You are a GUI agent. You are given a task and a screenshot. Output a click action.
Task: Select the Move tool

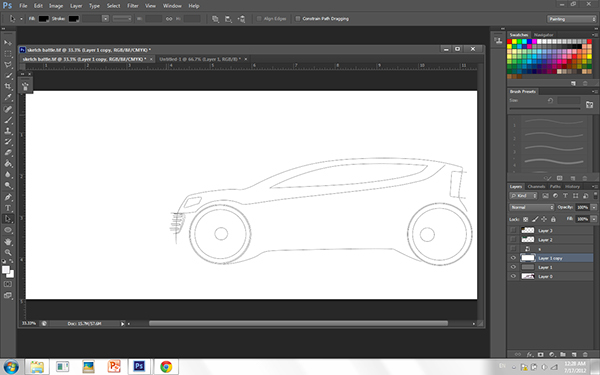[x=8, y=42]
